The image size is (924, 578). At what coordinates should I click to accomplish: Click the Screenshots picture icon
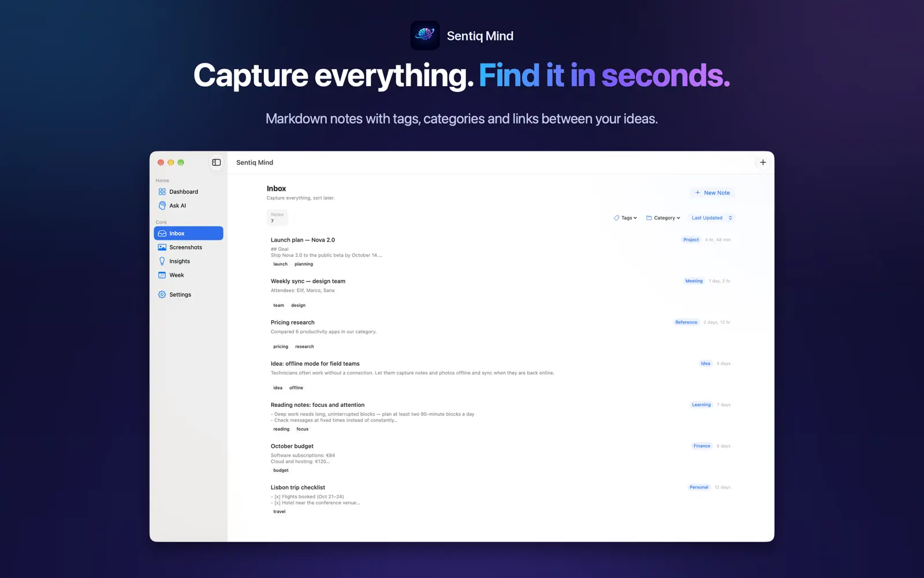click(162, 247)
